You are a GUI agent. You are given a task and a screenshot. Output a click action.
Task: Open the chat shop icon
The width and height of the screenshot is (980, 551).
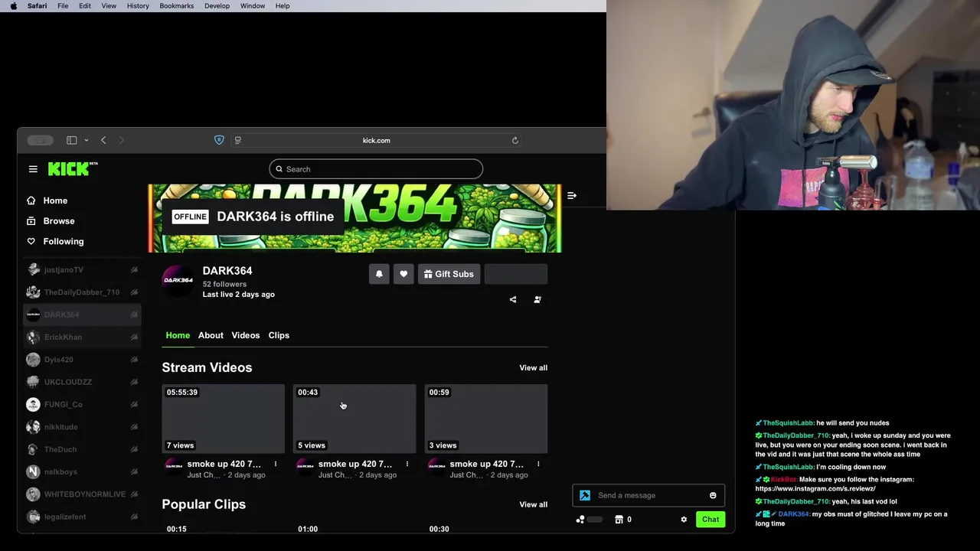tap(619, 520)
